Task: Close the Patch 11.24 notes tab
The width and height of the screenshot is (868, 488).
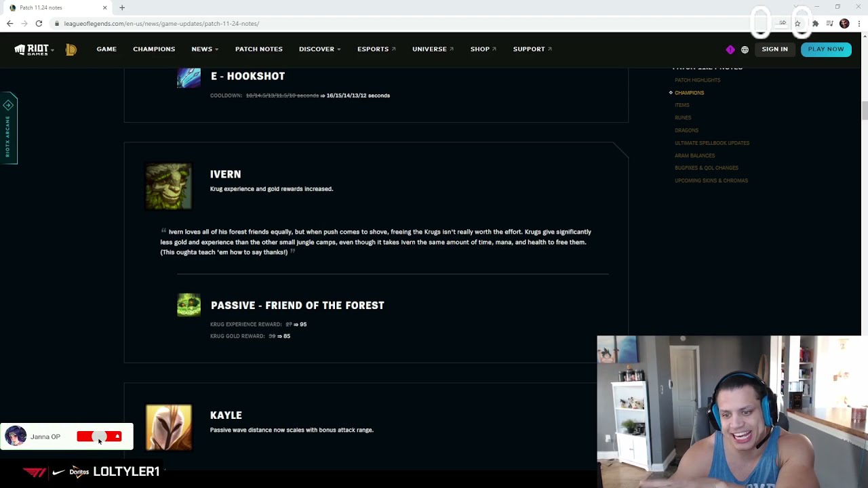Action: point(105,7)
